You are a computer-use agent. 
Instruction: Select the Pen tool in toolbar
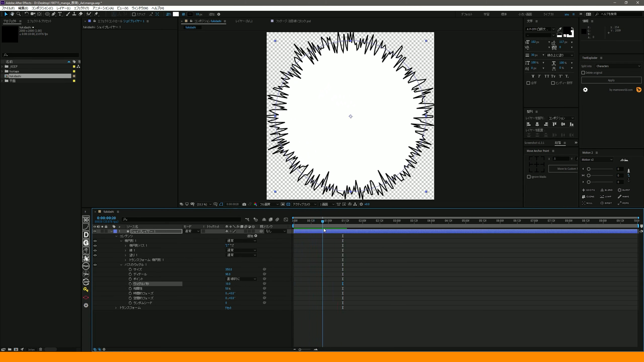[x=53, y=14]
